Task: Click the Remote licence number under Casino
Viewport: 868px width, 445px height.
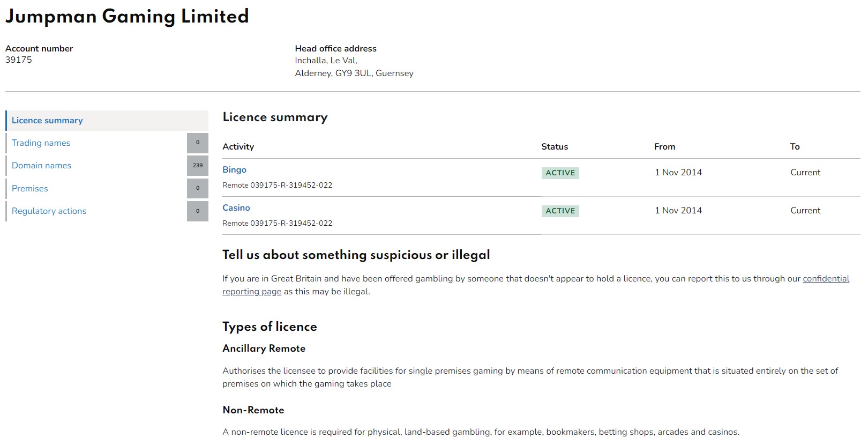Action: click(278, 224)
